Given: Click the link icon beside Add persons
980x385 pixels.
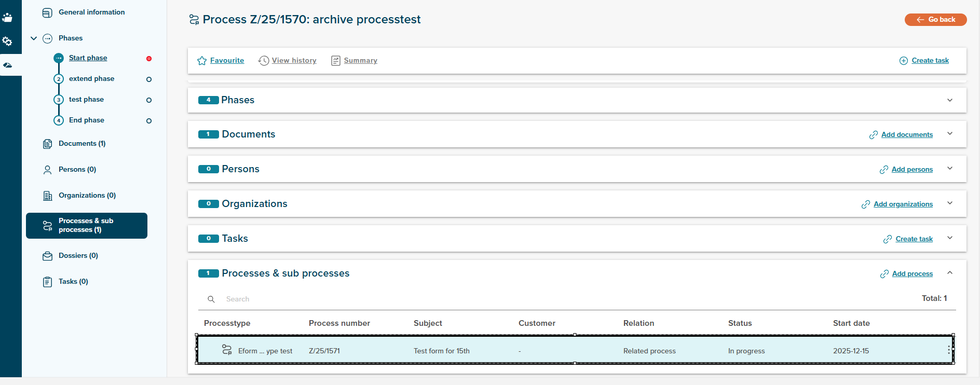Looking at the screenshot, I should click(884, 170).
